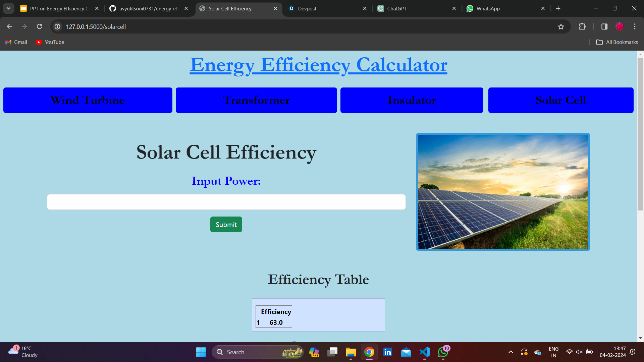Expand the tab search dropdown

tap(8, 8)
